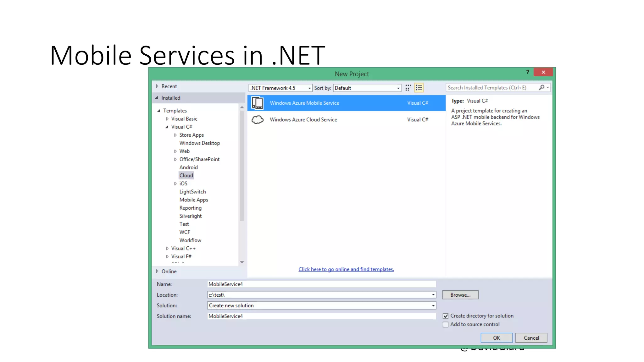644x362 pixels.
Task: Click the OK button
Action: [x=497, y=338]
